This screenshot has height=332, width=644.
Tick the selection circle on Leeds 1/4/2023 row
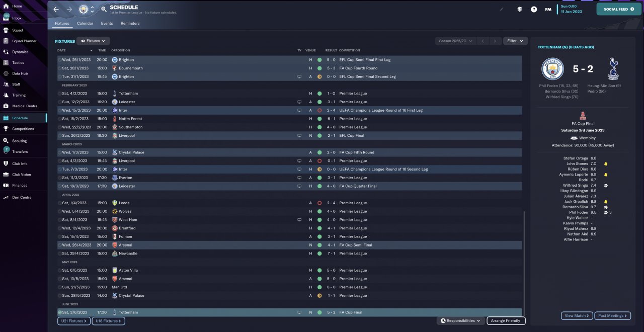[x=60, y=203]
